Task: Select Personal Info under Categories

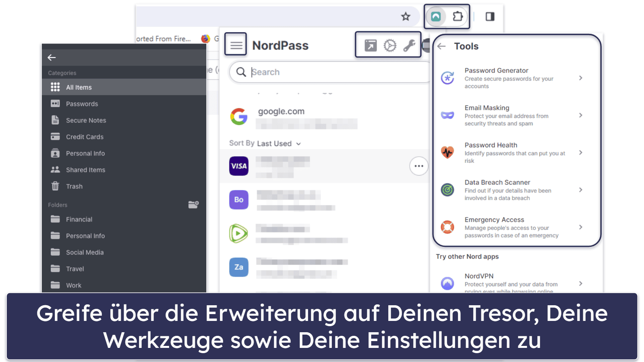Action: (124, 153)
